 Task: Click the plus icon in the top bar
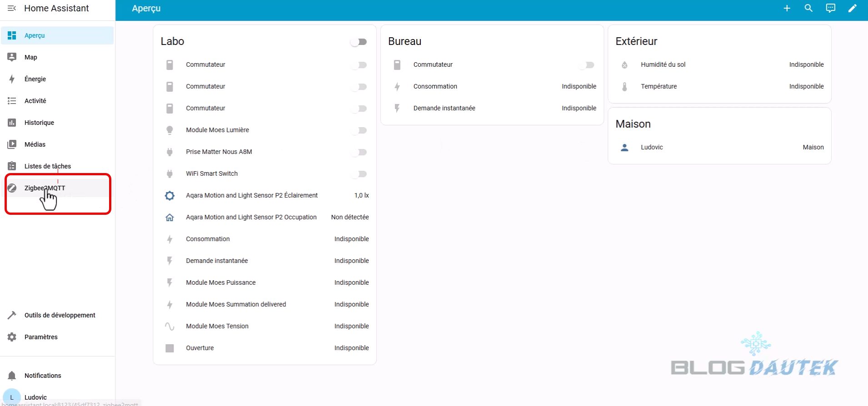[787, 8]
